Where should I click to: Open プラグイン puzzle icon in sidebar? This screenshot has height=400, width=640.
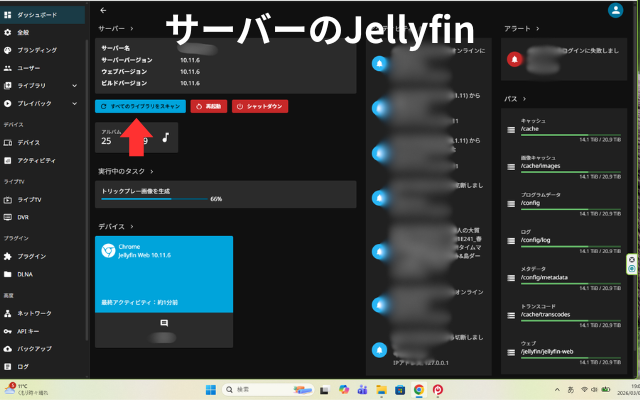click(x=8, y=256)
